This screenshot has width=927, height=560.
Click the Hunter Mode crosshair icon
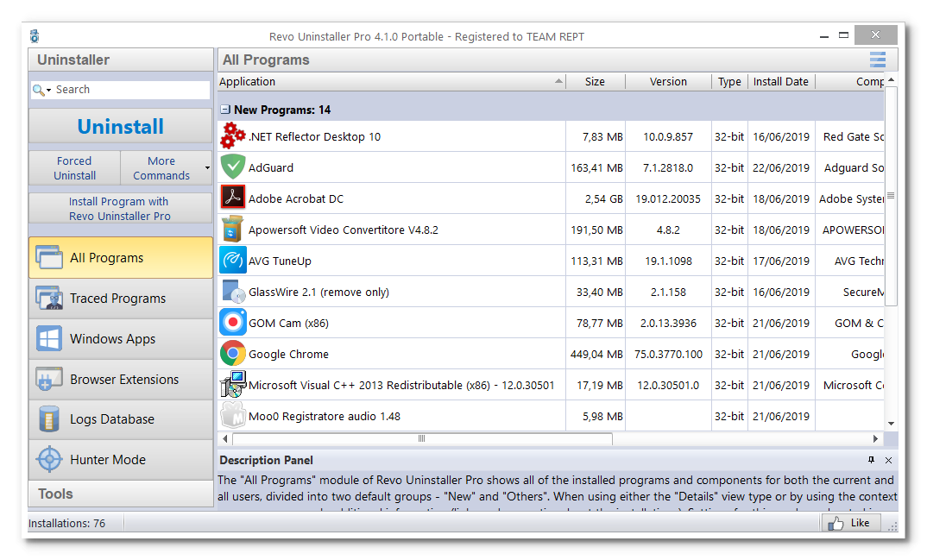pyautogui.click(x=49, y=460)
